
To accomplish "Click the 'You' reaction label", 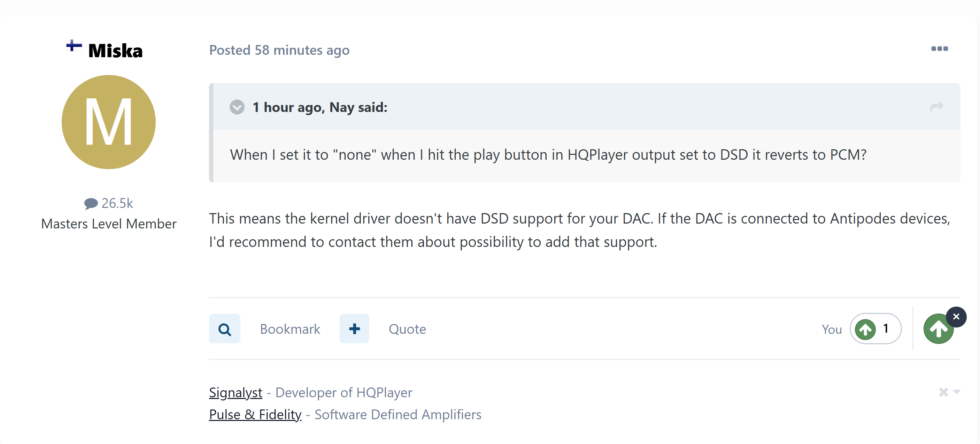I will (831, 329).
